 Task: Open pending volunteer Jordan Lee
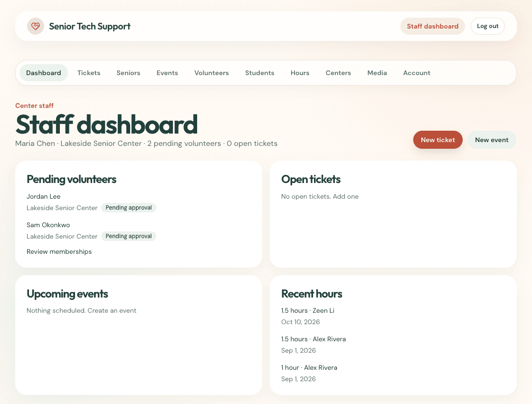tap(43, 197)
